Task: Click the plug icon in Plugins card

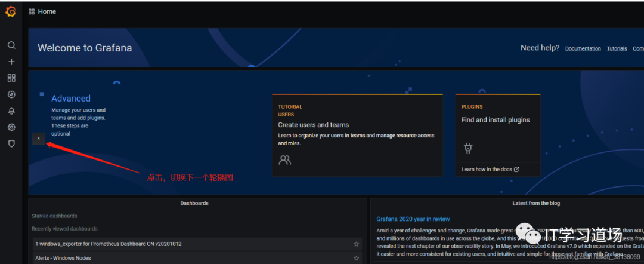Action: pos(467,148)
